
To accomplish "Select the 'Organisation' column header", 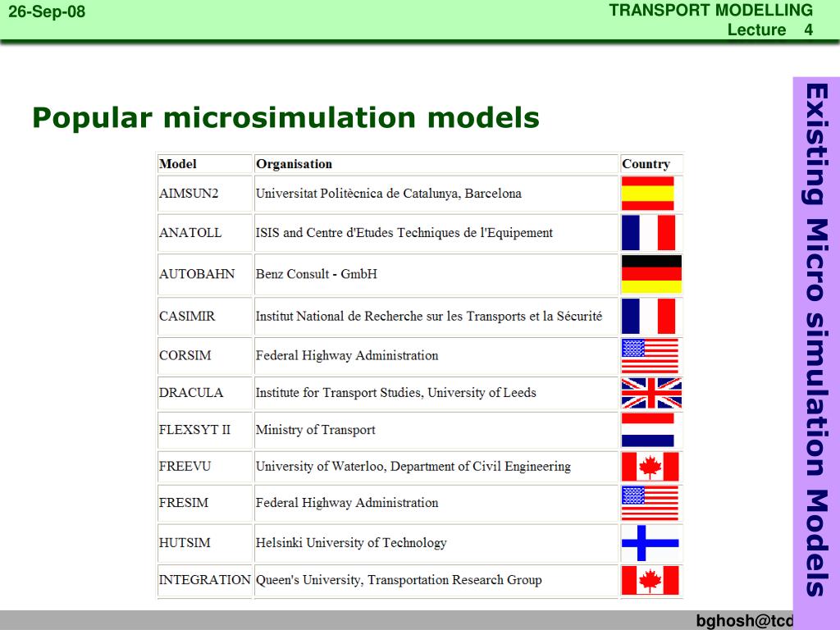I will click(x=436, y=164).
